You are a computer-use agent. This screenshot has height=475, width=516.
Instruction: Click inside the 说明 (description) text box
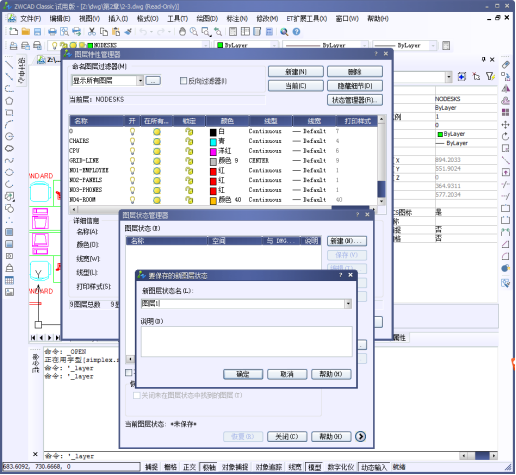pyautogui.click(x=246, y=341)
